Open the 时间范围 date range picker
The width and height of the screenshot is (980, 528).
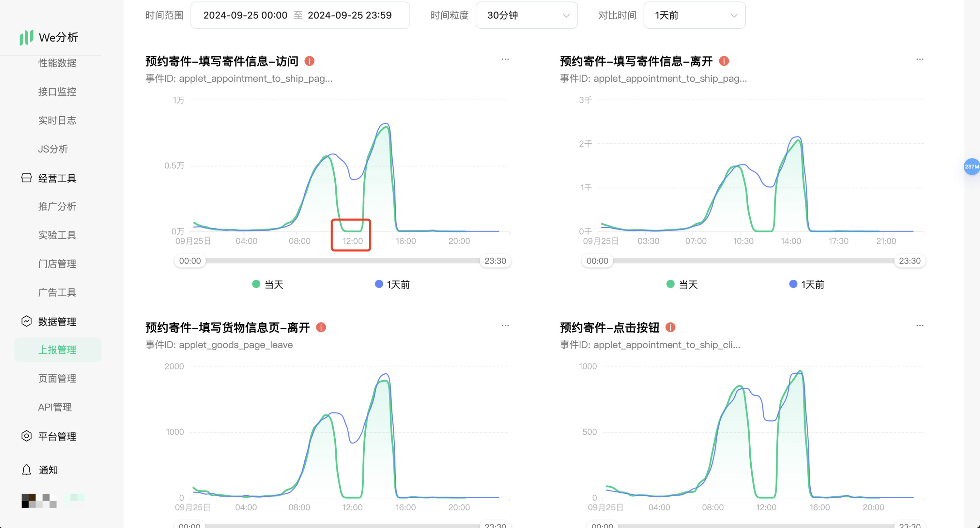300,15
